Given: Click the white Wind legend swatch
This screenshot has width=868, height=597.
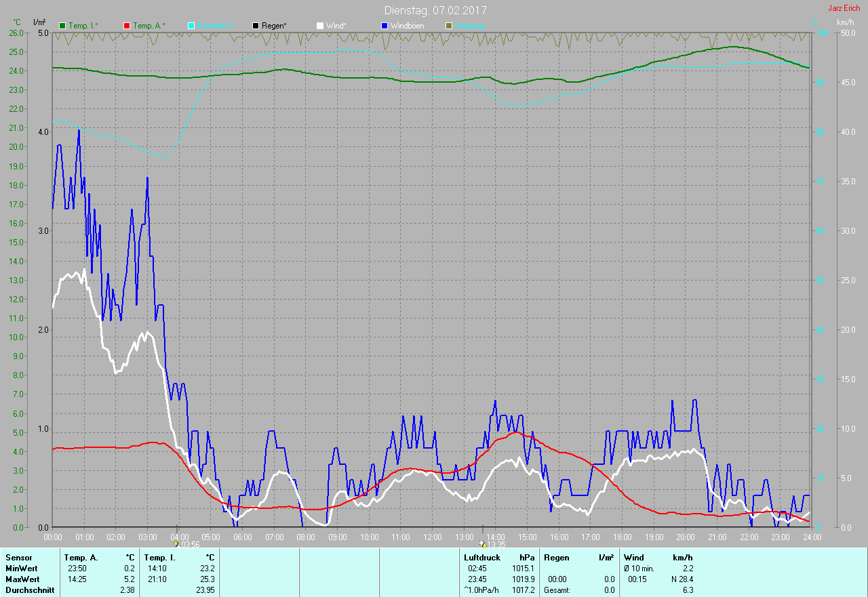Looking at the screenshot, I should pyautogui.click(x=320, y=26).
